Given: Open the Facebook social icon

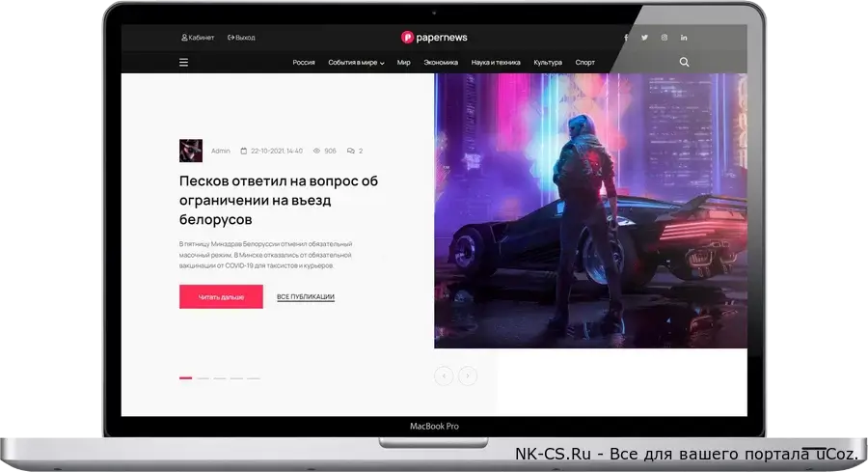Looking at the screenshot, I should pos(626,38).
